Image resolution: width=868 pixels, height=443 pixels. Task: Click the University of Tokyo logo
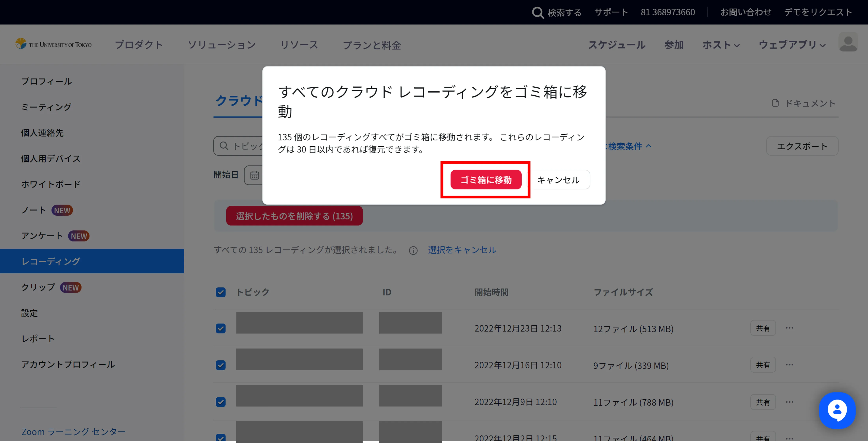[53, 44]
